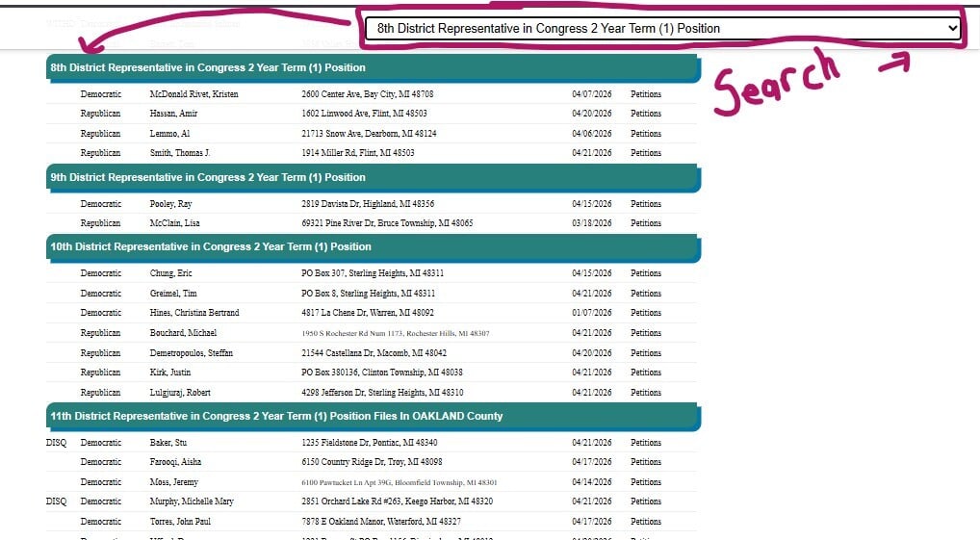Viewport: 980px width, 540px height.
Task: Click candidate name Hassan, Amir
Action: (173, 114)
